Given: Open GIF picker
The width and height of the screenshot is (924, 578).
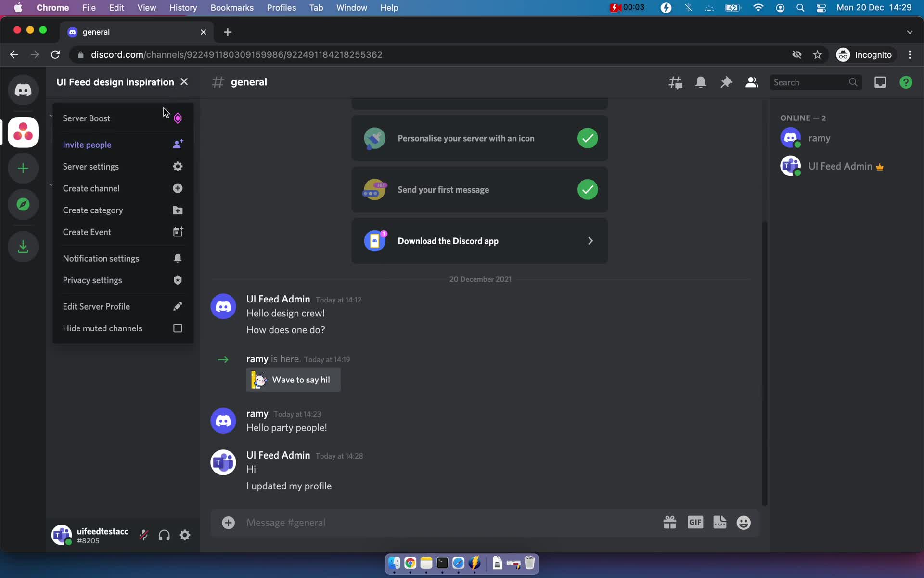Looking at the screenshot, I should point(695,523).
